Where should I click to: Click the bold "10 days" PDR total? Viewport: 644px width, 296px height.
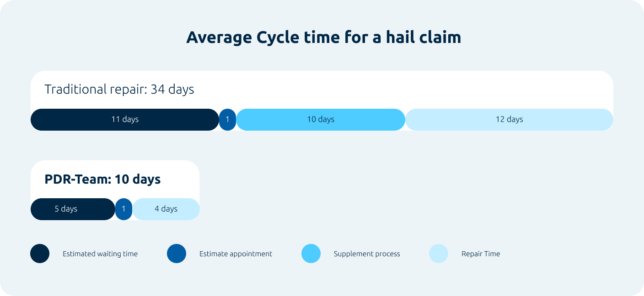click(138, 180)
